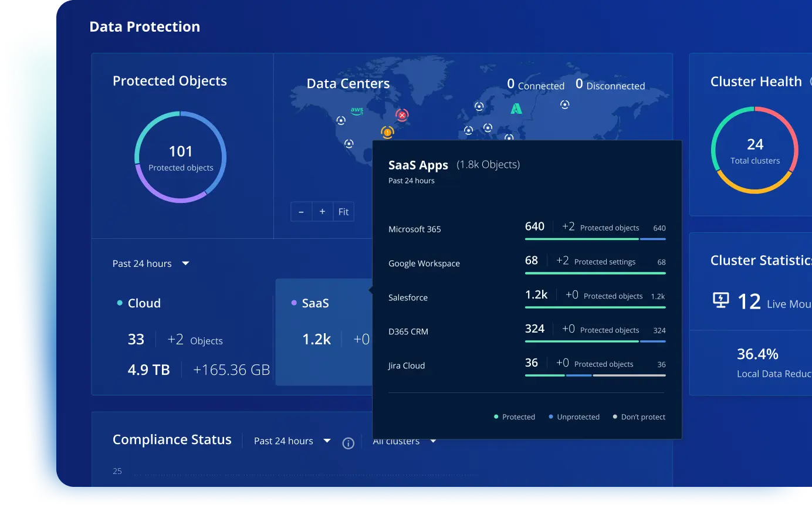Image resolution: width=812 pixels, height=508 pixels.
Task: Click the Microsoft 365 row label
Action: pyautogui.click(x=414, y=229)
